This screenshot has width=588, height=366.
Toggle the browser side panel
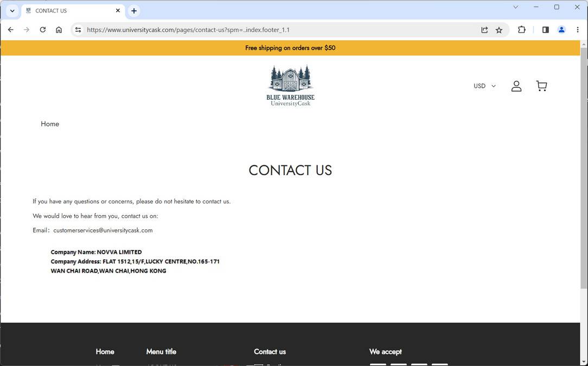(x=545, y=30)
